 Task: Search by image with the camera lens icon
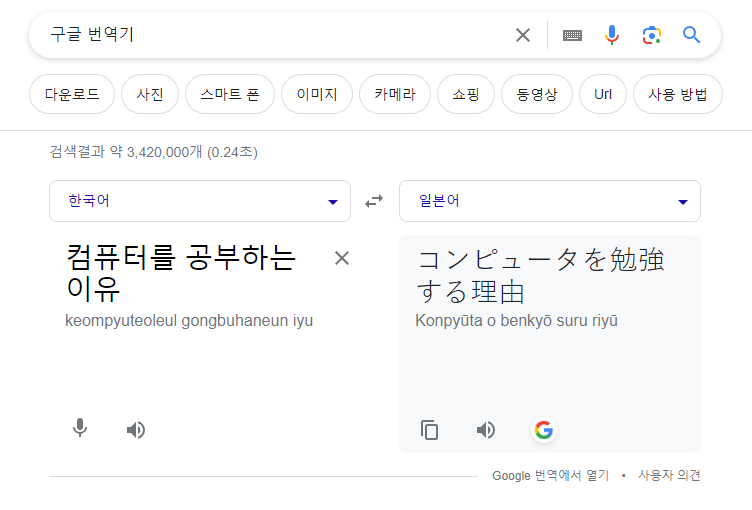[x=652, y=35]
